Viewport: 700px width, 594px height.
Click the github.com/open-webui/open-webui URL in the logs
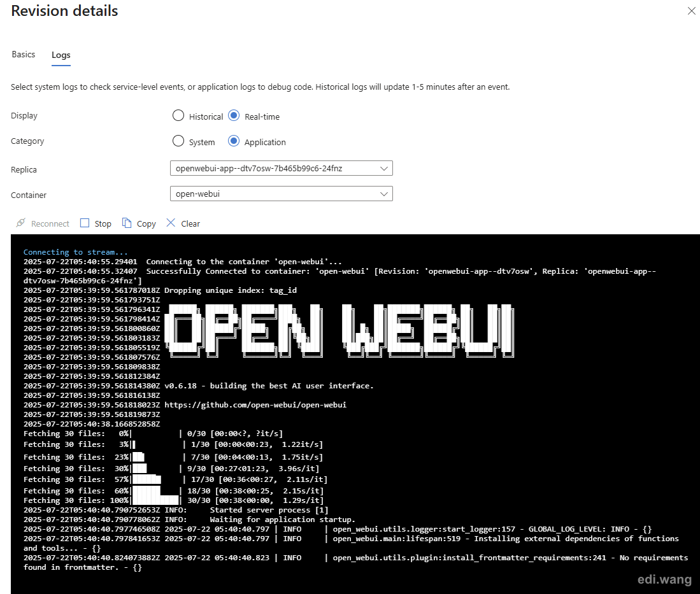pyautogui.click(x=255, y=405)
